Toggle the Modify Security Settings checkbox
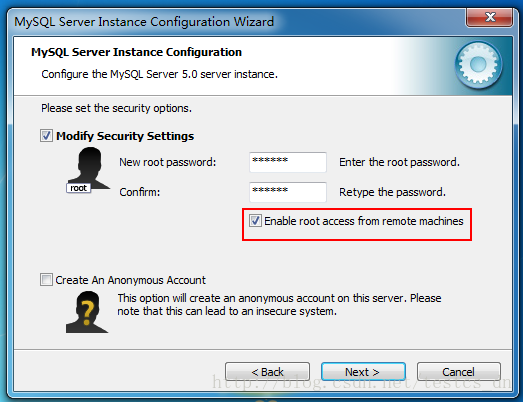 point(46,136)
